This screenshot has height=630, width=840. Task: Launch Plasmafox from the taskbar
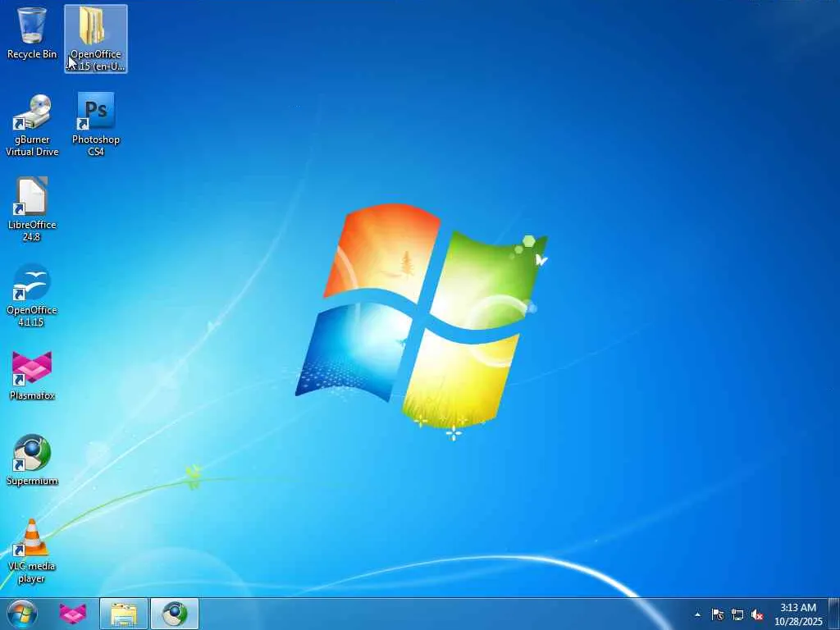pos(73,614)
